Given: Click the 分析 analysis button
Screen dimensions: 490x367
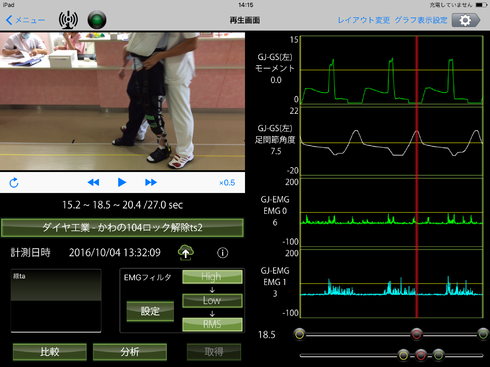Looking at the screenshot, I should 130,352.
